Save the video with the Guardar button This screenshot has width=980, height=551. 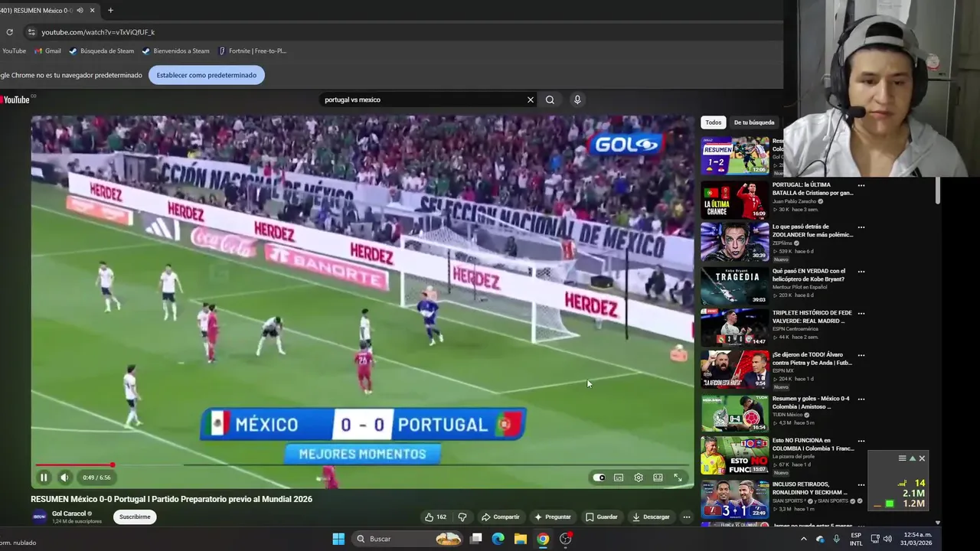click(602, 517)
